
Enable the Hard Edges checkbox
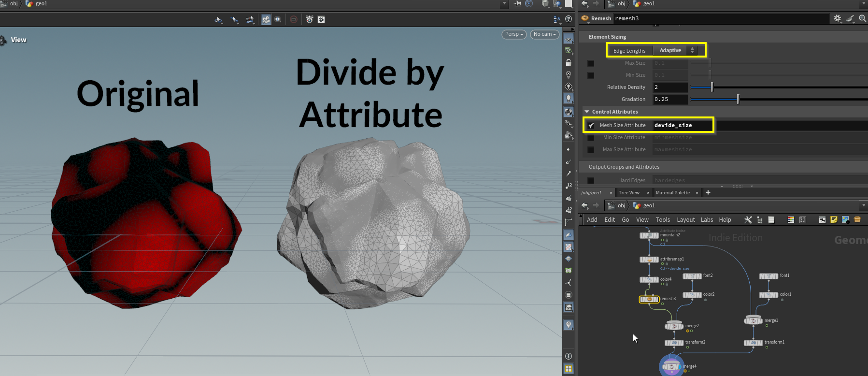[x=591, y=181]
